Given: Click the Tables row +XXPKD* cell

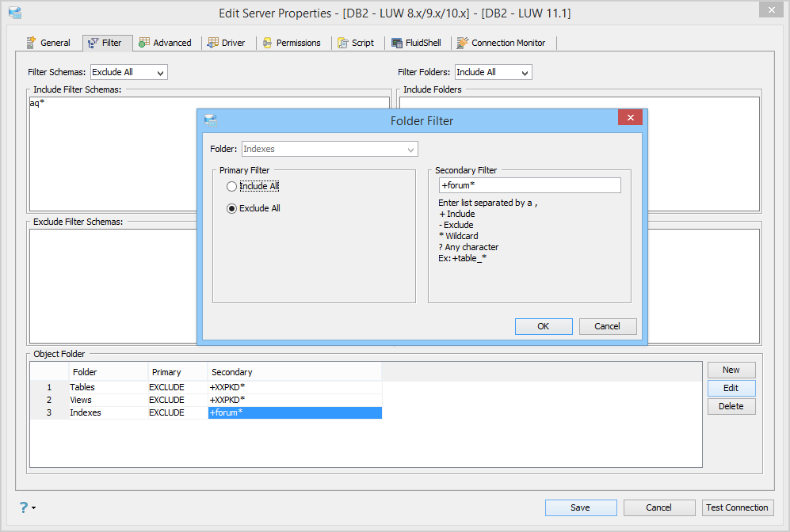Looking at the screenshot, I should 295,387.
